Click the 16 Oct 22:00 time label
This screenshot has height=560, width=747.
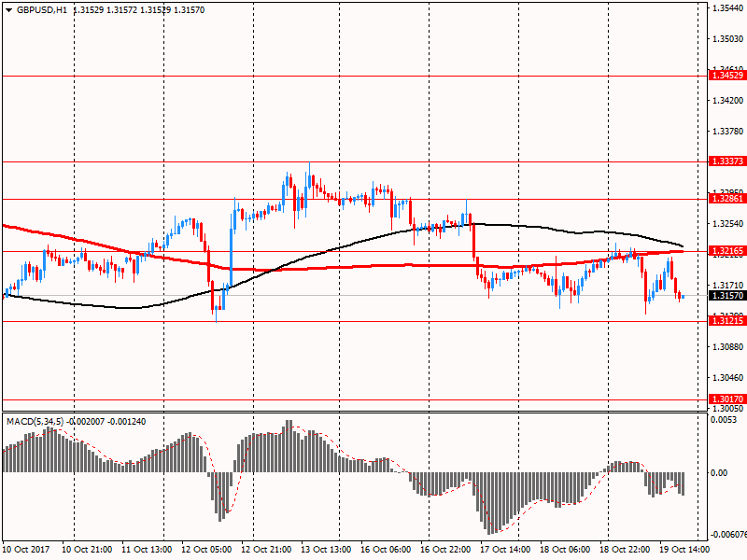point(445,550)
